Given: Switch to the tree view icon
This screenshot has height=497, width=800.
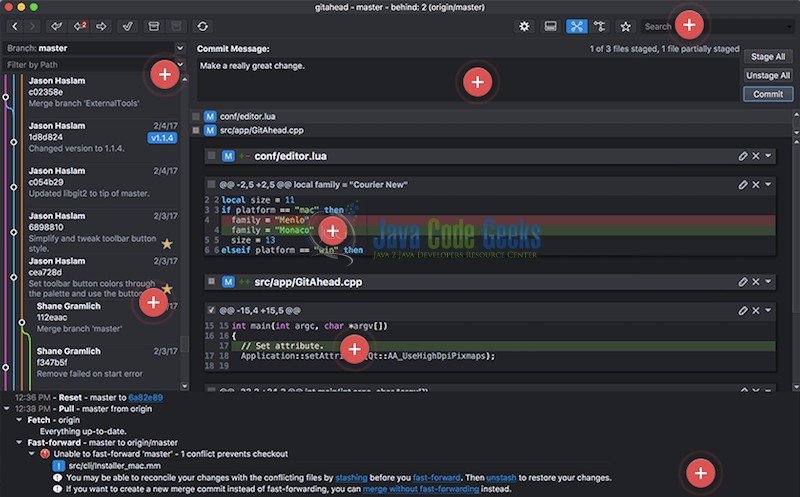Looking at the screenshot, I should [x=599, y=26].
